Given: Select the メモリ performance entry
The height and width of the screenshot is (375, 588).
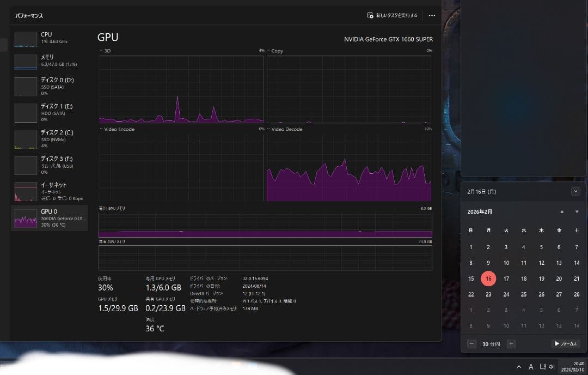Looking at the screenshot, I should click(50, 62).
